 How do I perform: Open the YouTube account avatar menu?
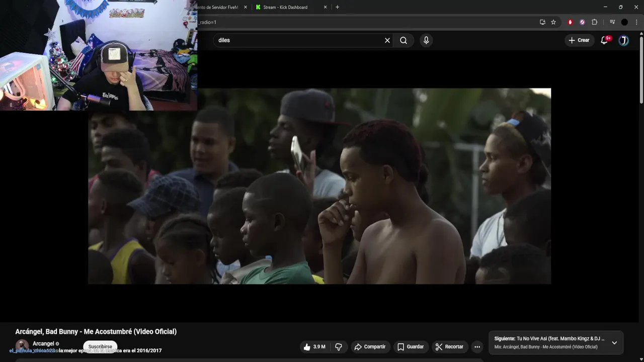[x=624, y=40]
